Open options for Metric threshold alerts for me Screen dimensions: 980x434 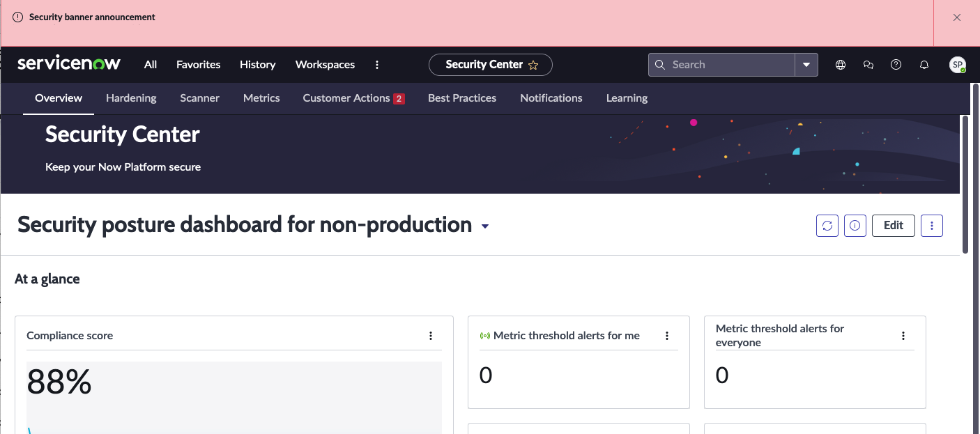coord(667,336)
